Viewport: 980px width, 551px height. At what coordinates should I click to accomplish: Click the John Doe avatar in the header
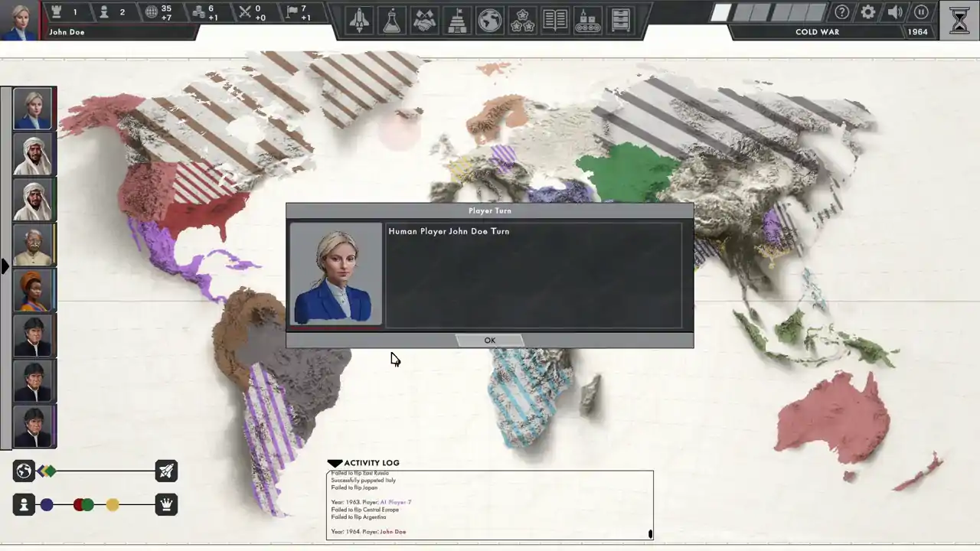coord(20,20)
